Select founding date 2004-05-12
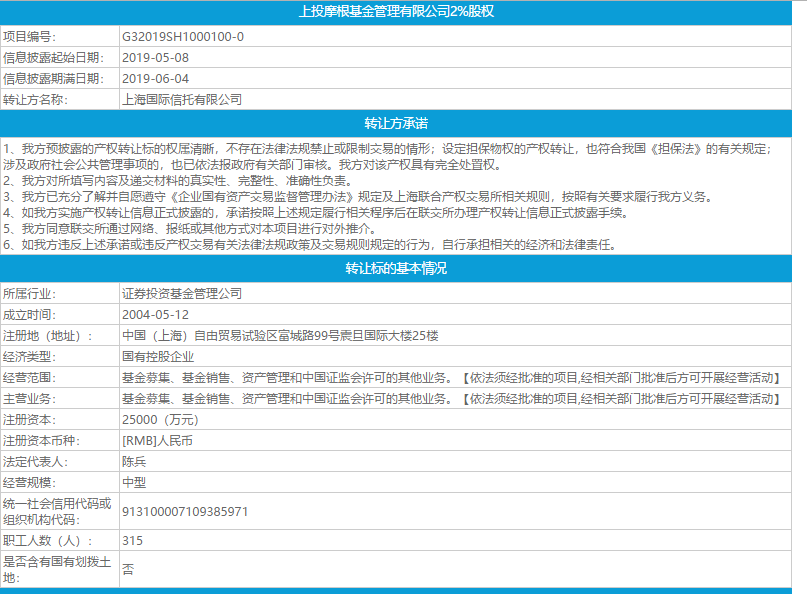Viewport: 807px width, 594px height. 155,315
